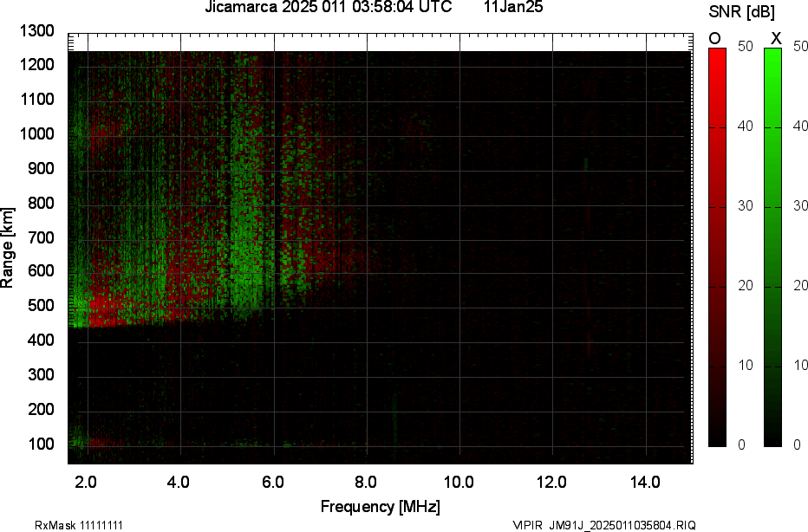Click the 'X' label above the green bar

776,39
